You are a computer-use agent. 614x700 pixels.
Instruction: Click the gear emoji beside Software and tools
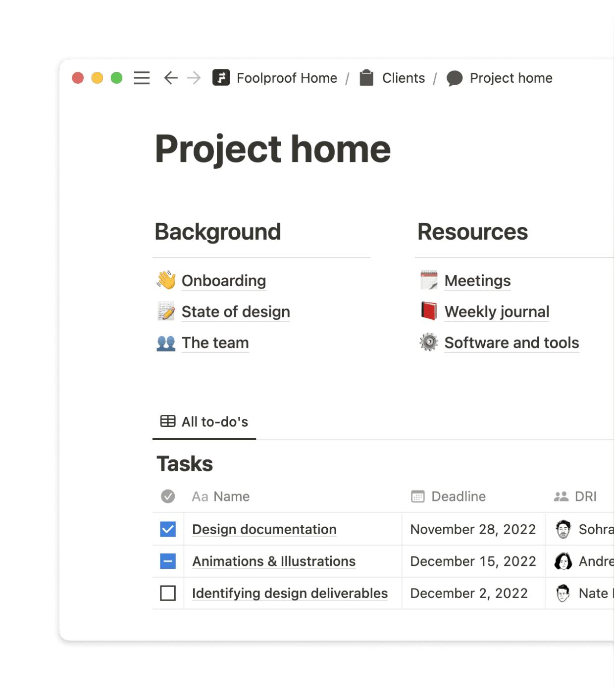click(x=429, y=342)
